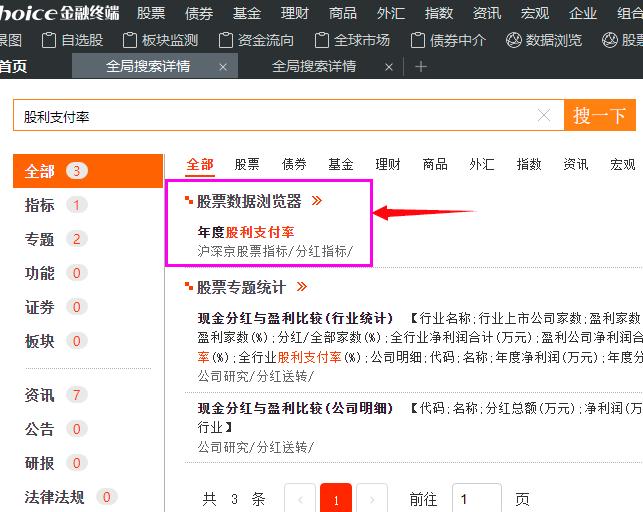Open 自选股 from the toolbar
The width and height of the screenshot is (643, 512).
72,40
